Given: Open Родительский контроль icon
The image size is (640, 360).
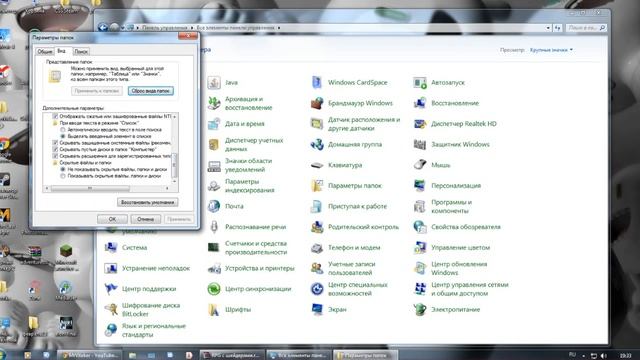Looking at the screenshot, I should [x=317, y=227].
